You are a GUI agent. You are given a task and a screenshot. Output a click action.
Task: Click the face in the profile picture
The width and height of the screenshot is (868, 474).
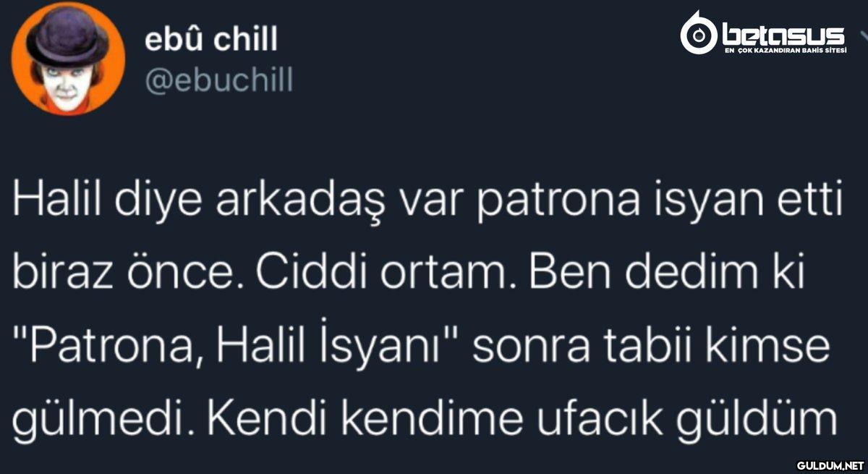pyautogui.click(x=64, y=82)
